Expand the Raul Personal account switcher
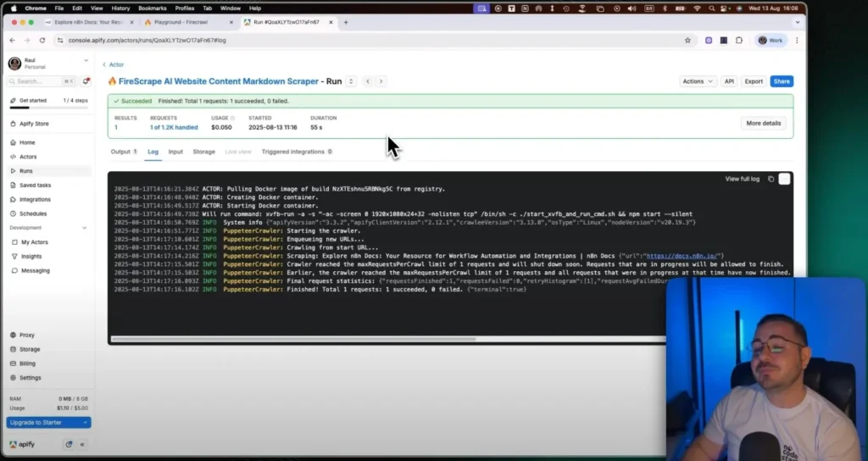This screenshot has width=868, height=461. click(x=86, y=60)
